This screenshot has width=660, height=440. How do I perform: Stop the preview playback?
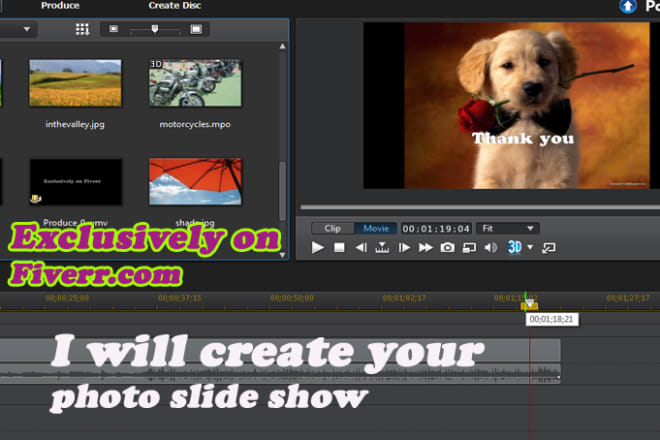click(x=339, y=248)
